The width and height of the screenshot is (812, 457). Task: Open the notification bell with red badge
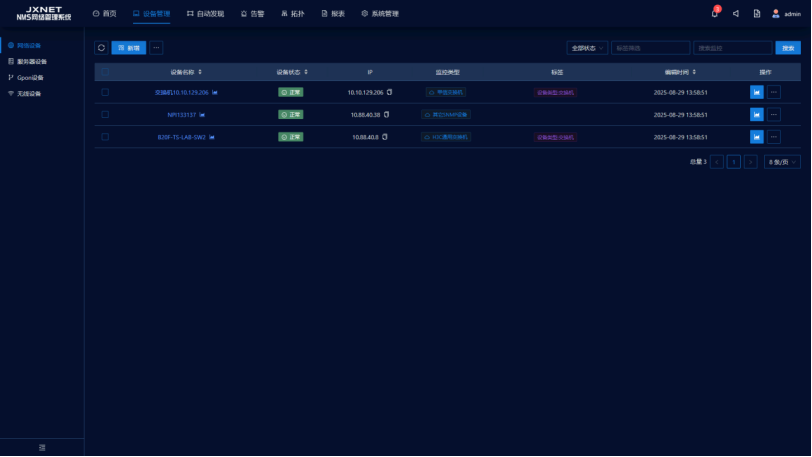click(715, 14)
